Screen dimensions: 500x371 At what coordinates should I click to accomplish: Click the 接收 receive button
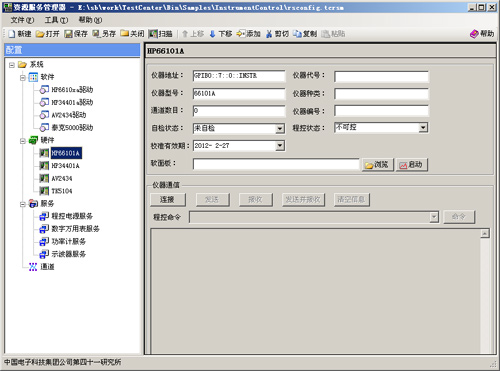256,200
